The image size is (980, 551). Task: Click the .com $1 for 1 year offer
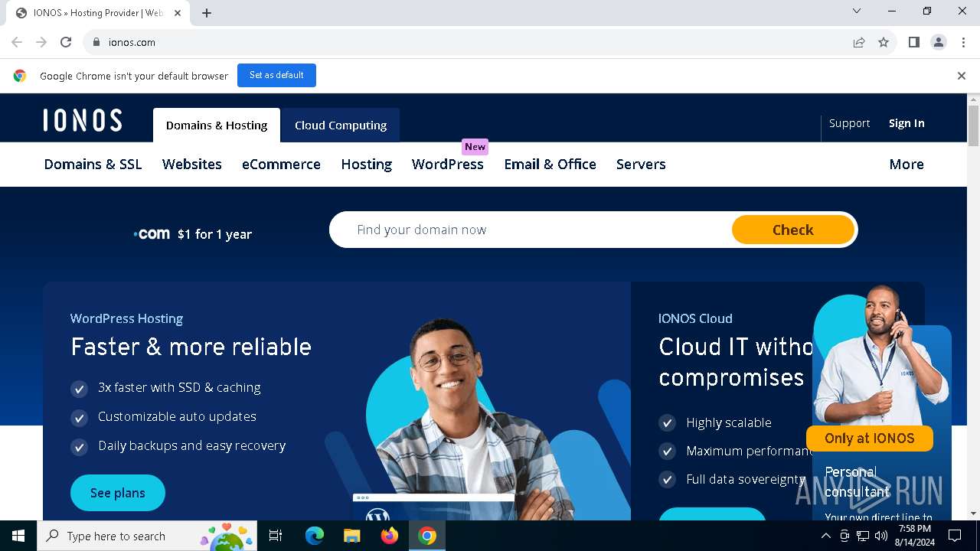(x=192, y=234)
